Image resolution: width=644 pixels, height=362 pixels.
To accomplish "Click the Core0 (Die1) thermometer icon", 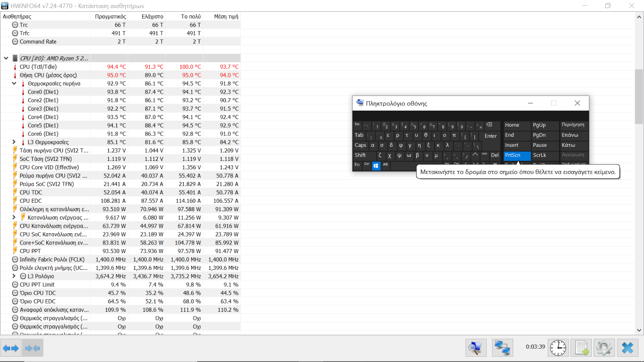I will (23, 92).
